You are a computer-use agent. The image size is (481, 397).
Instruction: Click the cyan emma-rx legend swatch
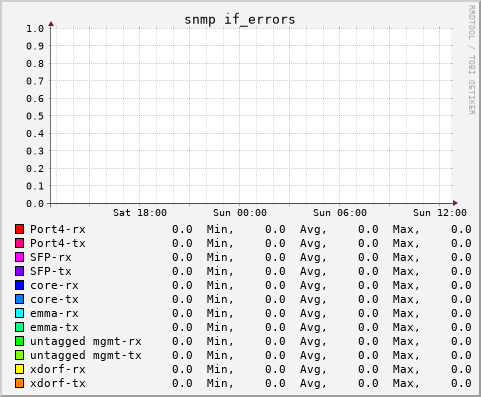pyautogui.click(x=19, y=313)
